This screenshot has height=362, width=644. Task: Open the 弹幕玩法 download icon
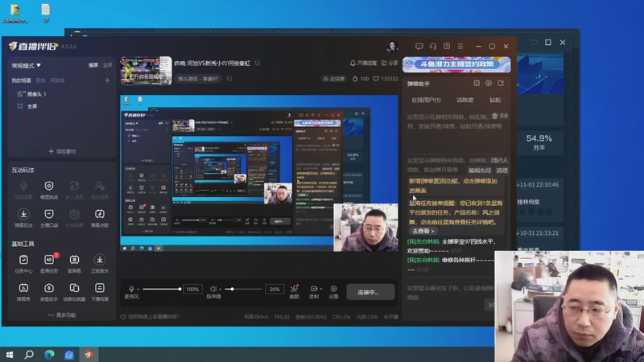23,217
